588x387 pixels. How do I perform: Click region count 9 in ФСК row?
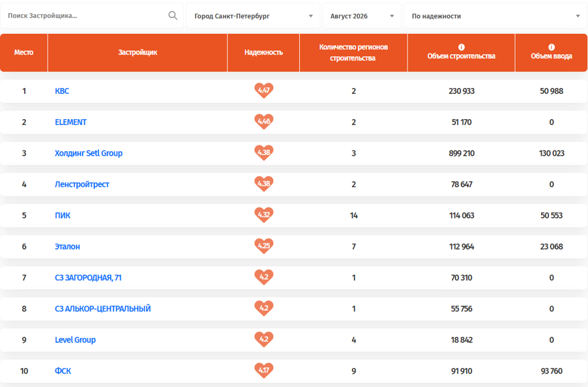click(x=353, y=371)
